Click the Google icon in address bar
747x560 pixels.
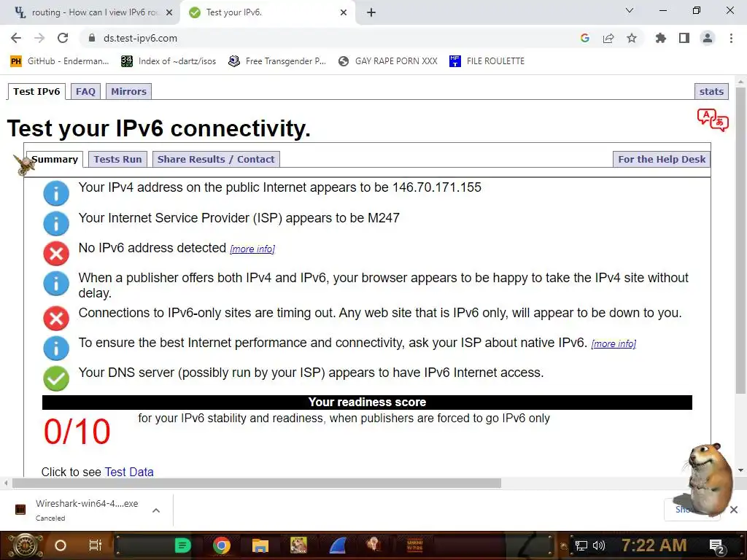coord(585,38)
